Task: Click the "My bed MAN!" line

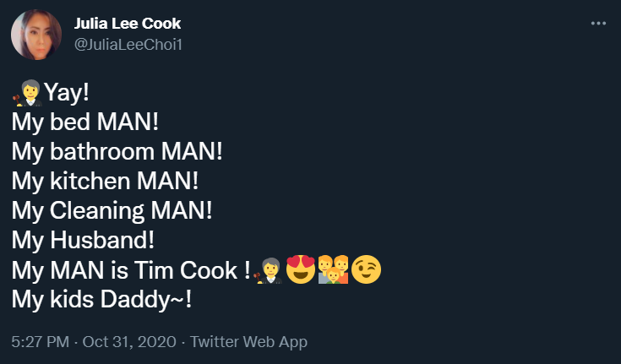Action: coord(85,122)
